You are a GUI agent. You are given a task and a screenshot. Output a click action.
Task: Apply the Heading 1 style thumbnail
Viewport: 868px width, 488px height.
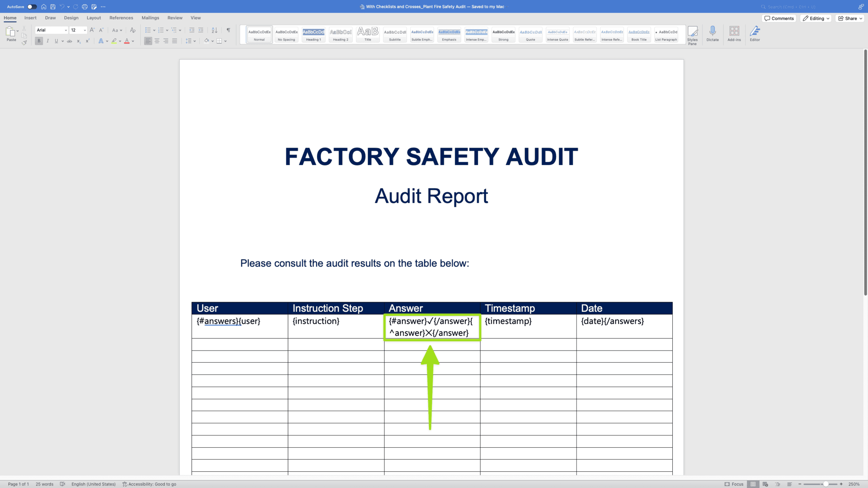click(313, 35)
